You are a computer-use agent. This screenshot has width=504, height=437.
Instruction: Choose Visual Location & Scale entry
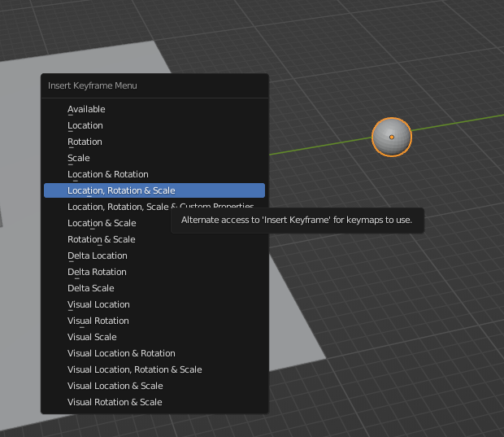pos(154,386)
